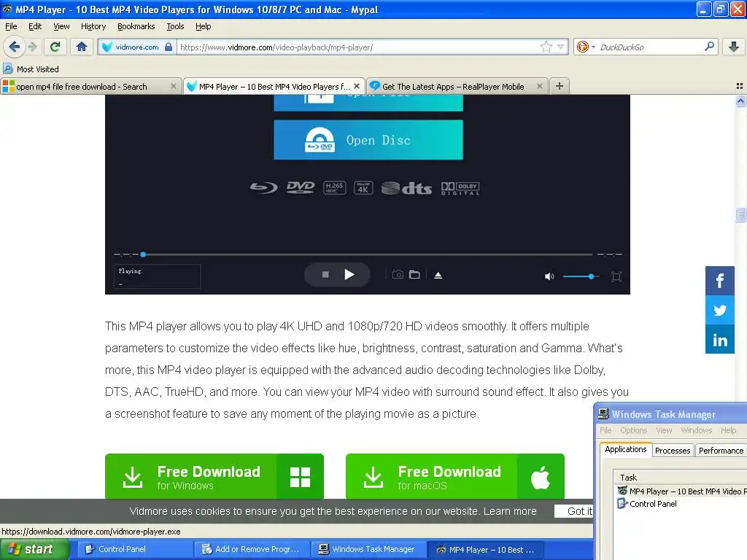The height and width of the screenshot is (560, 747).
Task: Bookmark this page with the star icon
Action: [x=546, y=47]
